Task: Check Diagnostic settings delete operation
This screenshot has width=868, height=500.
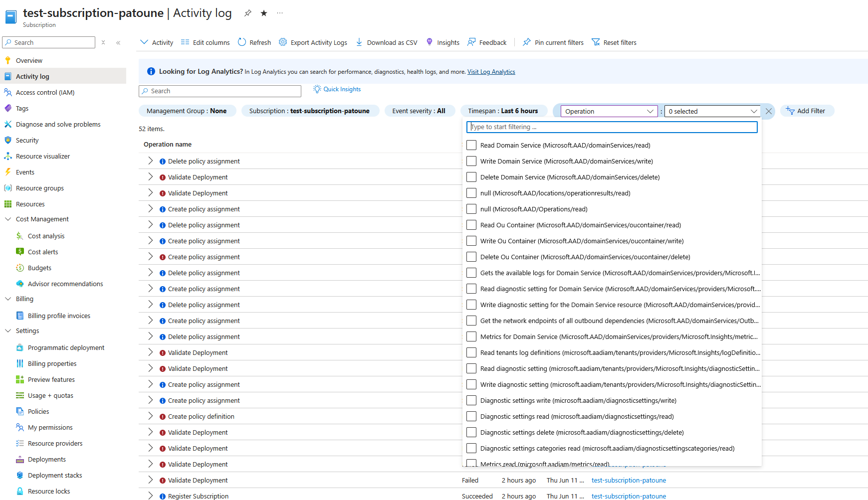Action: [x=471, y=432]
